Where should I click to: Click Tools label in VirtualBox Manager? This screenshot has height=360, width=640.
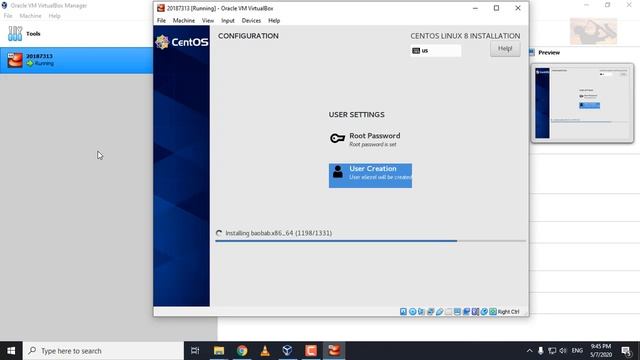33,34
